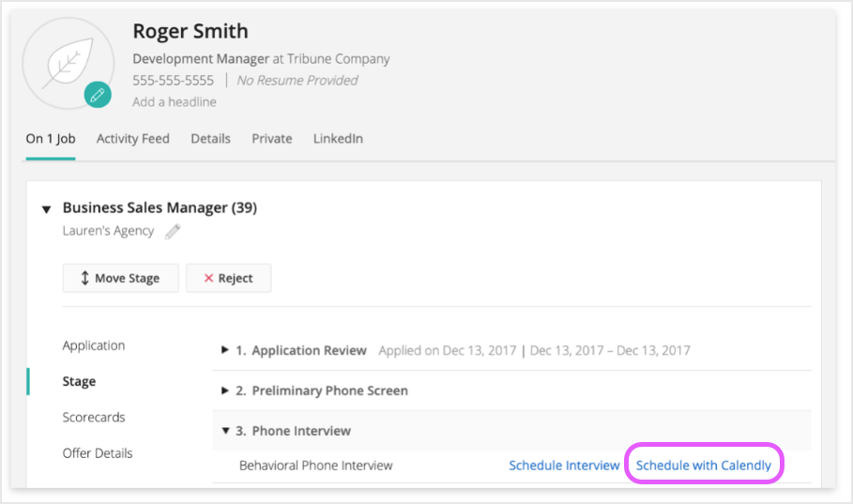Click the green pencil edit avatar icon
The width and height of the screenshot is (853, 504).
[97, 94]
